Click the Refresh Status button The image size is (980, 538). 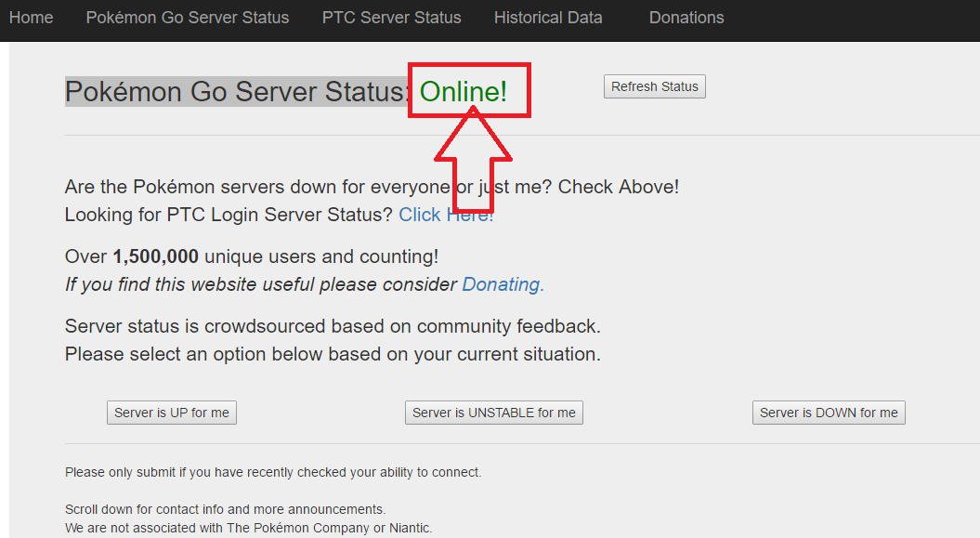pos(654,86)
